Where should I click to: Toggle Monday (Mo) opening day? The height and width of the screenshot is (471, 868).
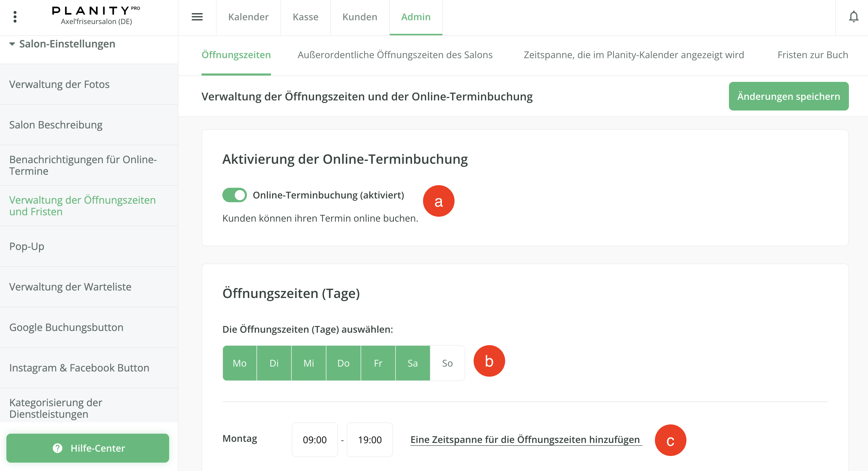pyautogui.click(x=240, y=363)
